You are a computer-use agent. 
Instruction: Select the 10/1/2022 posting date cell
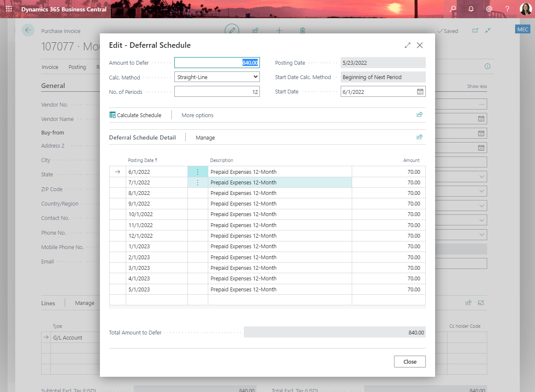tap(157, 214)
